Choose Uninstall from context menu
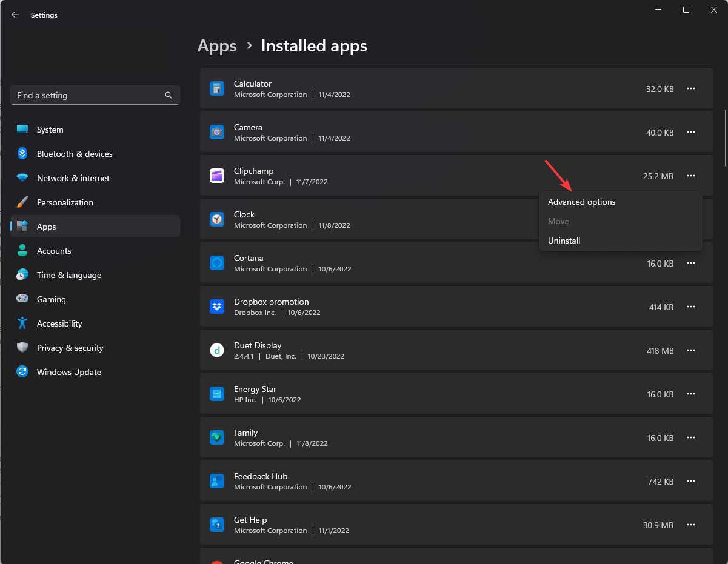Viewport: 728px width, 564px height. tap(620, 241)
